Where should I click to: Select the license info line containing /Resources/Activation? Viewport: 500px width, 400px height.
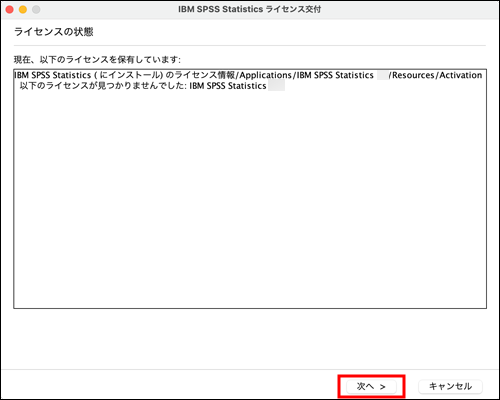(248, 75)
